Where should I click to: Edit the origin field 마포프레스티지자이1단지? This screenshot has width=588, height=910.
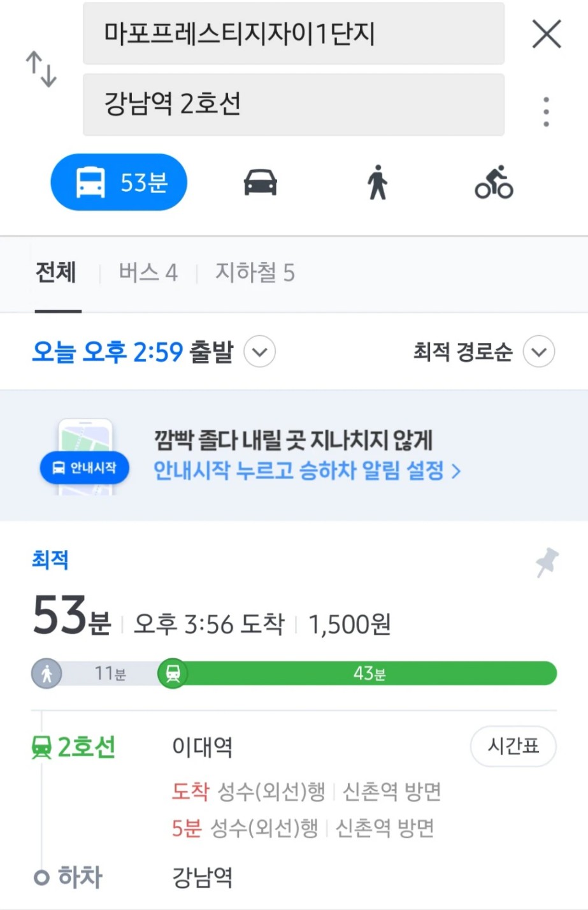click(x=294, y=34)
